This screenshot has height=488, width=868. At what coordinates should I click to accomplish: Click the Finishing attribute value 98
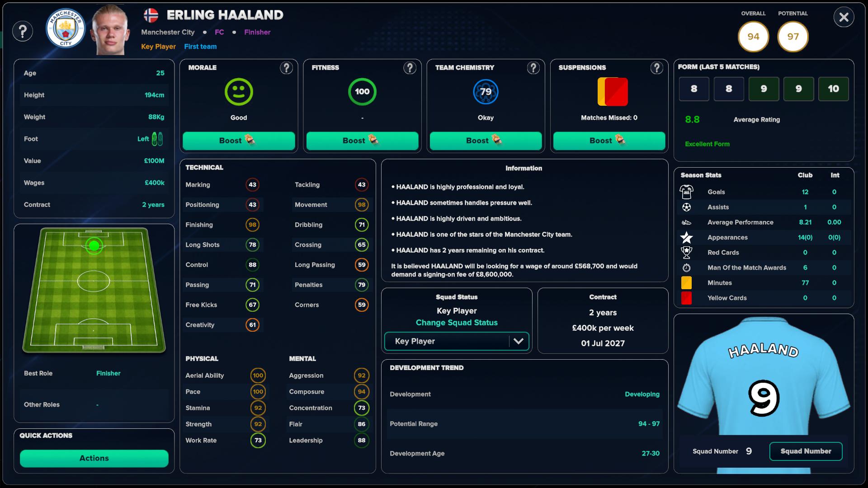[x=252, y=225]
